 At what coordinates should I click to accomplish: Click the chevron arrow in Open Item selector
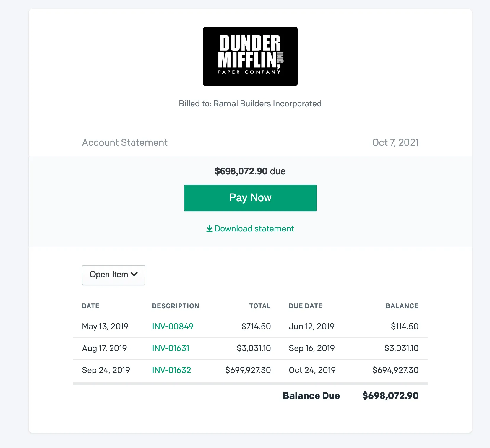tap(134, 274)
